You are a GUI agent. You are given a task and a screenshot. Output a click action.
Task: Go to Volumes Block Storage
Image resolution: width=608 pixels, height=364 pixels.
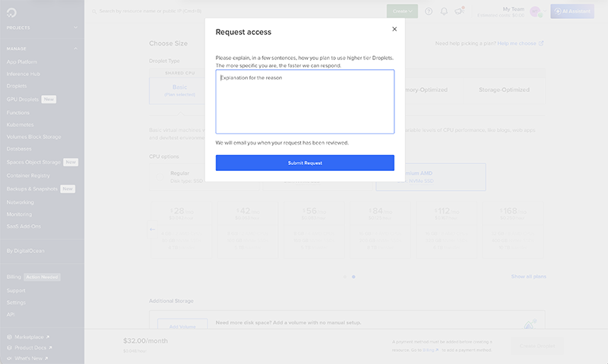pos(33,137)
